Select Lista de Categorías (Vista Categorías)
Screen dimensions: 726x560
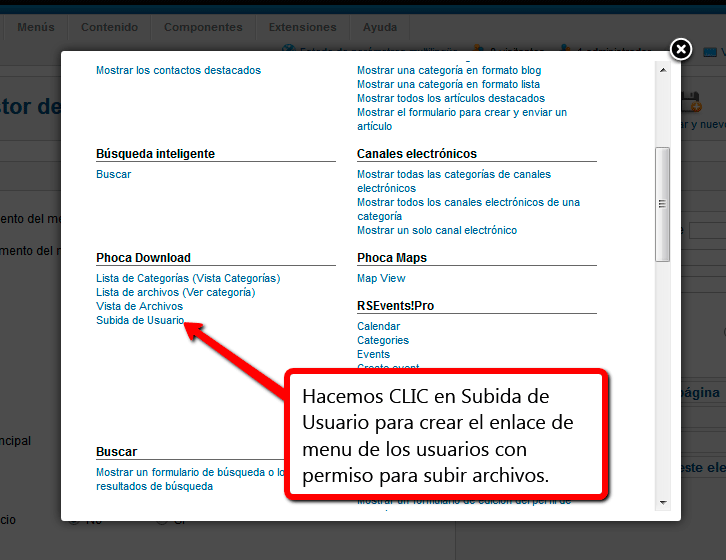click(188, 278)
